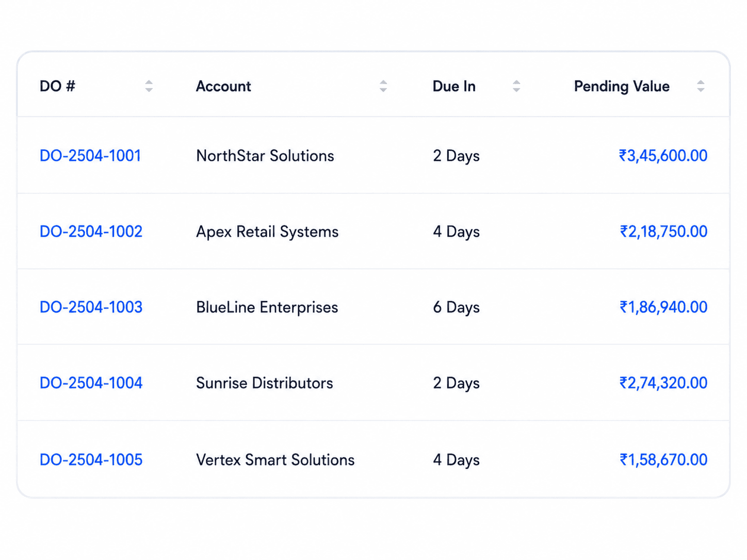Open delivery order DO-2504-1001
The image size is (747, 560).
pyautogui.click(x=90, y=156)
